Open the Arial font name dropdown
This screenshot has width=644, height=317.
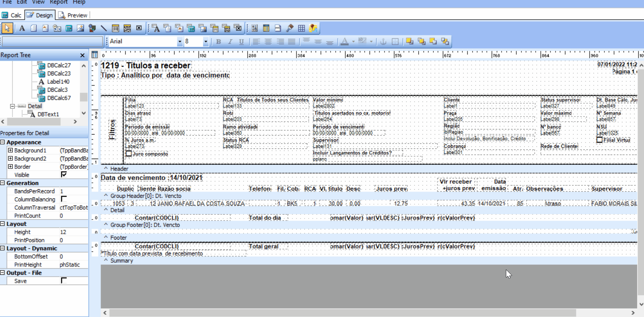pos(179,41)
